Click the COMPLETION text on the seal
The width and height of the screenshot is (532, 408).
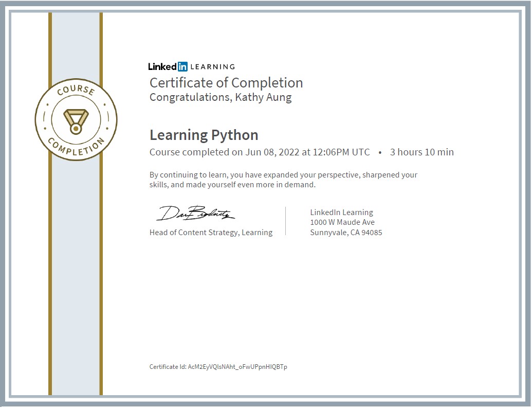(x=77, y=147)
